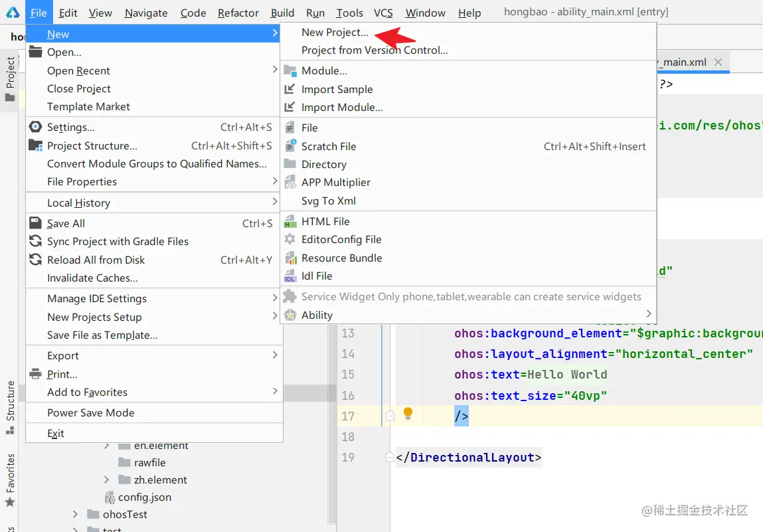Screen dimensions: 763x532
Task: Click the Sync Project with Gradle icon
Action: pos(35,241)
